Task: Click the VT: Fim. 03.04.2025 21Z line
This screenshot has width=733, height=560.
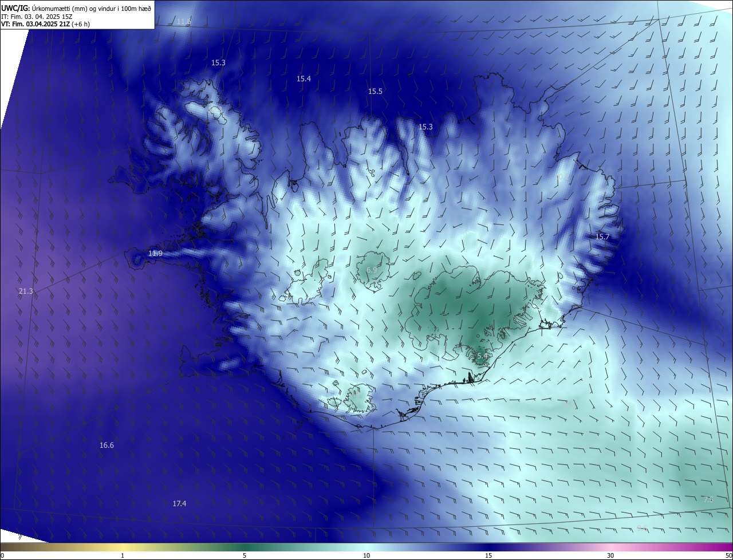Action: (x=45, y=24)
